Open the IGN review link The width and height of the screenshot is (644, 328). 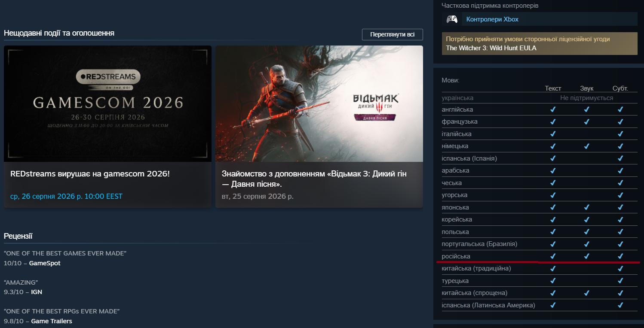point(37,292)
